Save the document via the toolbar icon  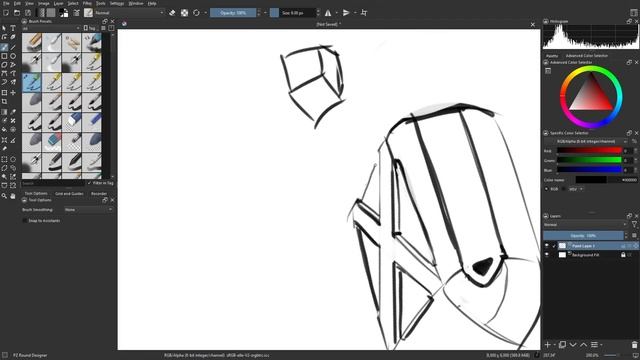click(x=28, y=13)
